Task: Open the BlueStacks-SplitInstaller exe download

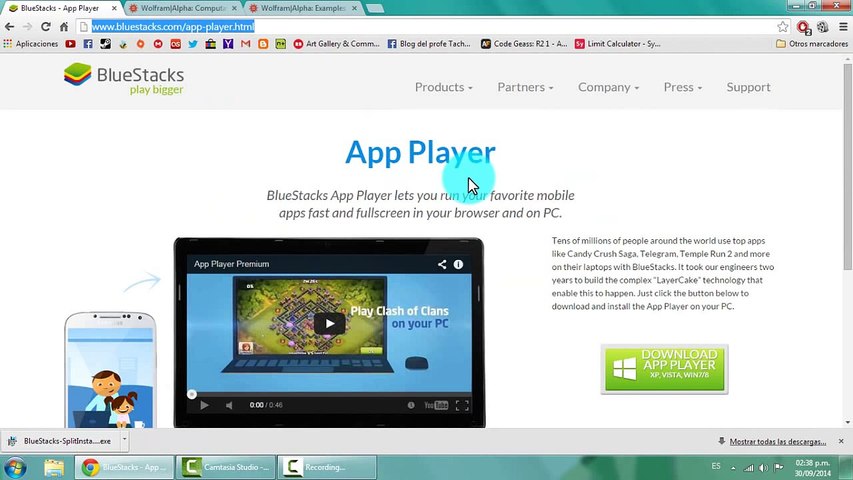Action: click(x=61, y=441)
